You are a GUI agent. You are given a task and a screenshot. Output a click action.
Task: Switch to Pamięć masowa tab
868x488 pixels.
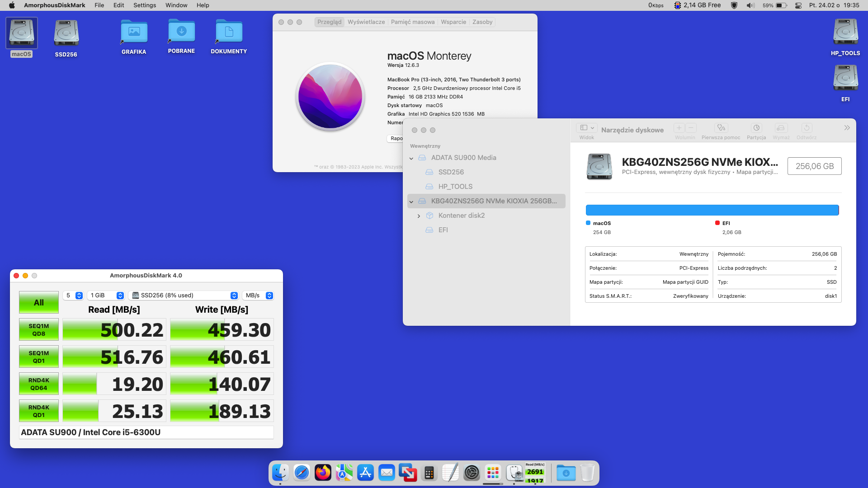413,22
